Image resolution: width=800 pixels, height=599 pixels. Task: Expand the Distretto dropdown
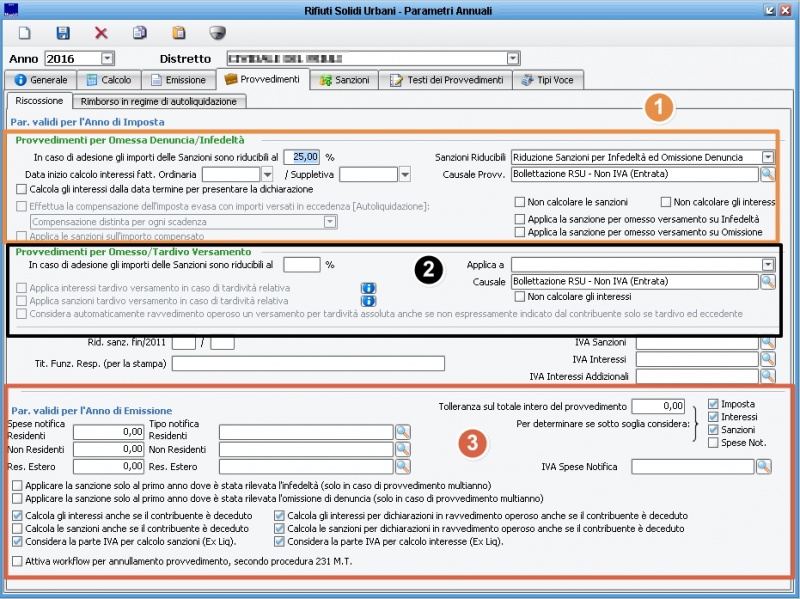tap(513, 59)
